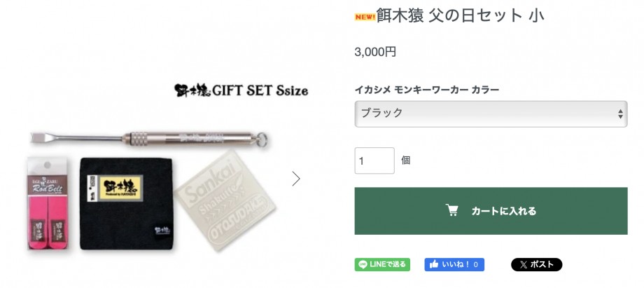Screen dimensions: 644x288
Task: Click the shopping cart icon
Action: point(451,210)
